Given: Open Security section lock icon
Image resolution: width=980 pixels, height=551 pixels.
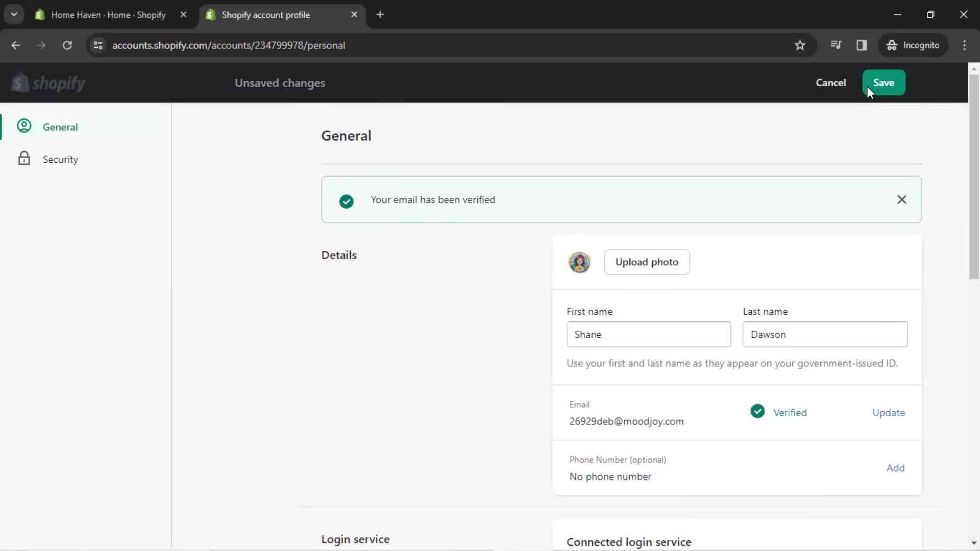Looking at the screenshot, I should pyautogui.click(x=24, y=159).
